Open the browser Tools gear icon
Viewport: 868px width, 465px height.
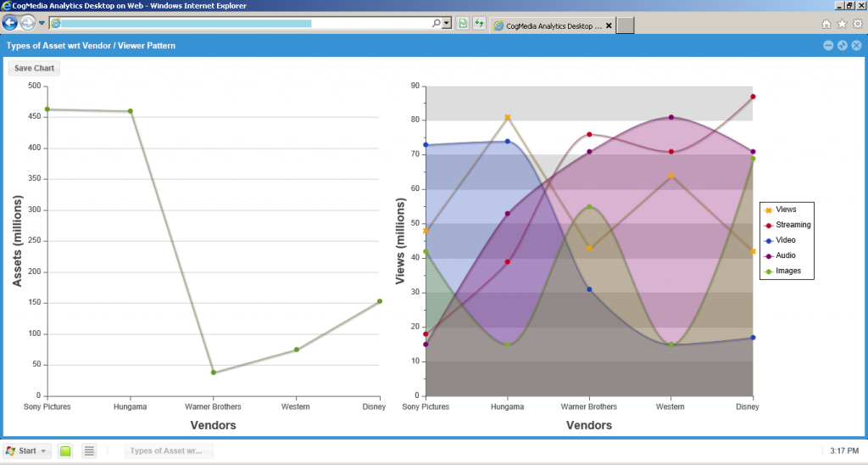[857, 24]
